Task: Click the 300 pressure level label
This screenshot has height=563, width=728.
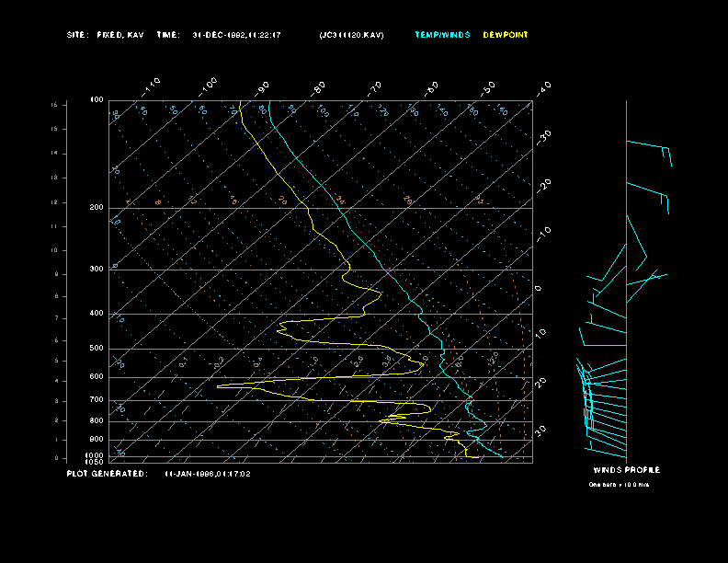Action: click(x=97, y=270)
